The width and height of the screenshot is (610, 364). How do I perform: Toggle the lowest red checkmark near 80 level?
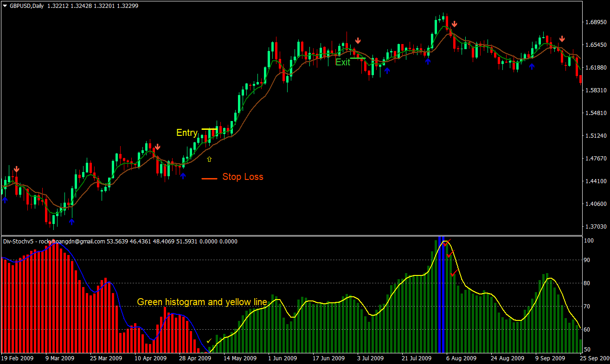point(453,275)
